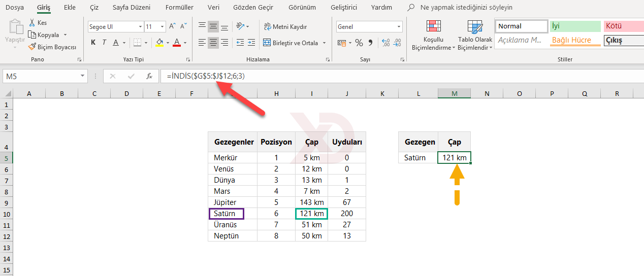Click the formula bar confirm checkmark icon

click(x=131, y=76)
